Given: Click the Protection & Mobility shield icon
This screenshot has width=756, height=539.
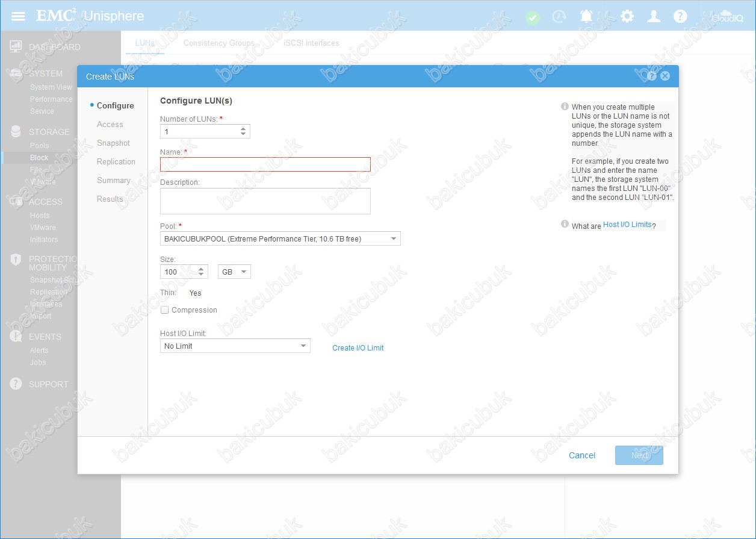Looking at the screenshot, I should tap(16, 260).
